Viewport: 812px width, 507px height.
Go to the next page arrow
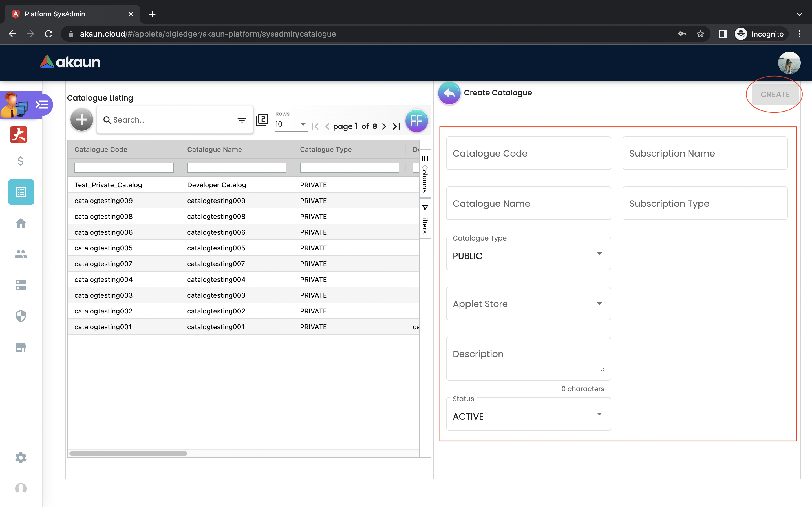coord(384,126)
